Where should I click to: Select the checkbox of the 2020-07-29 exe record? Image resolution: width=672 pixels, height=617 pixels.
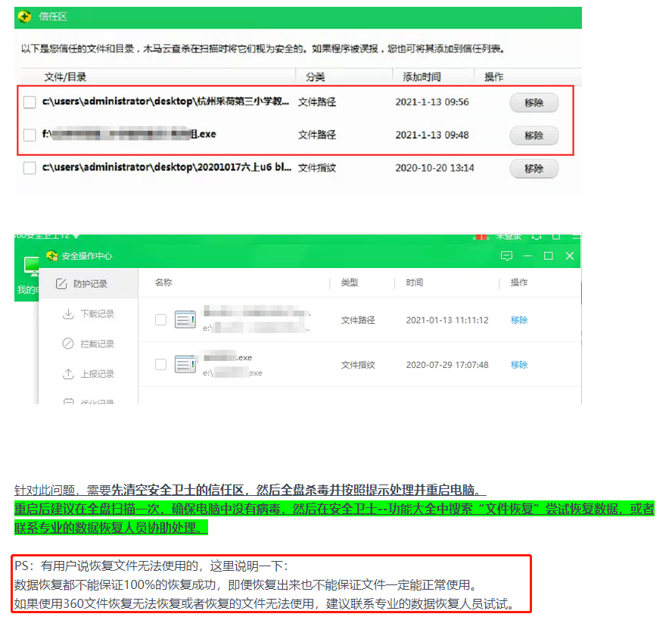160,364
